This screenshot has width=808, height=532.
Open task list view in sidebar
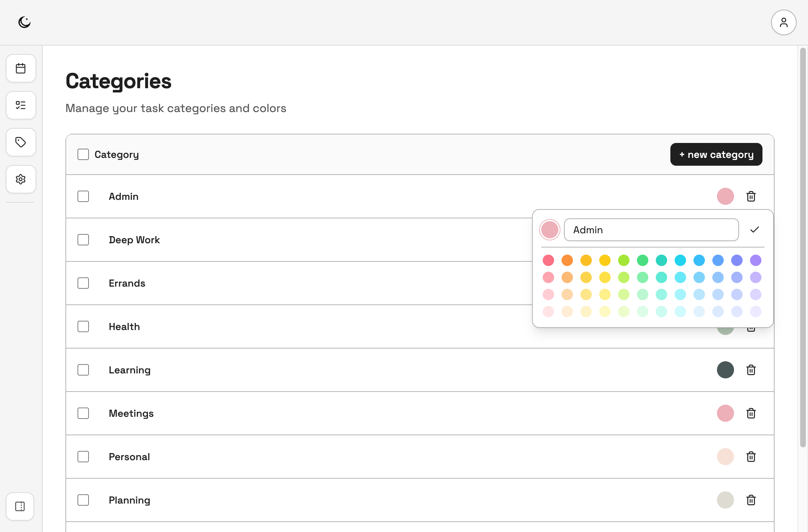point(21,105)
